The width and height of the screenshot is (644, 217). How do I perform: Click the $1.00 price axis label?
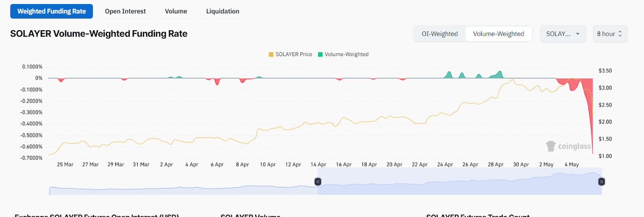pos(605,156)
